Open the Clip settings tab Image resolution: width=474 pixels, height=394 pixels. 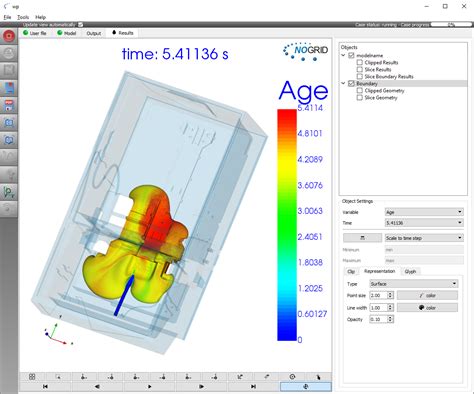point(351,271)
